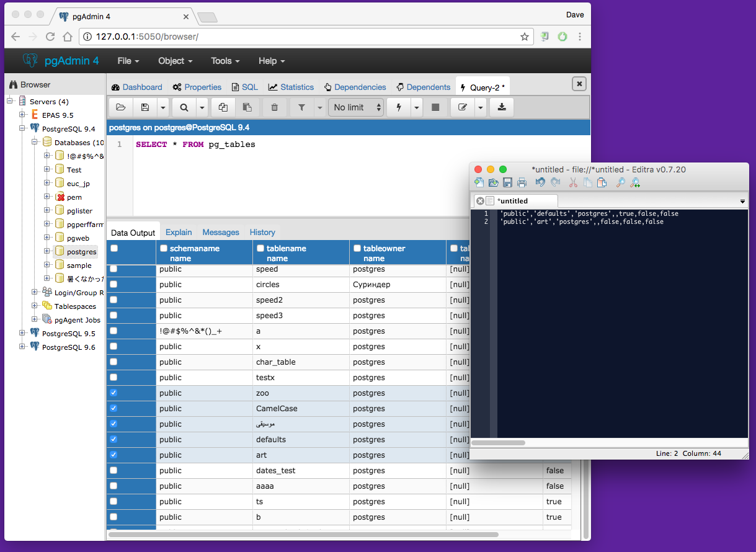This screenshot has width=756, height=552.
Task: Click the horizontal scrollbar in Editra editor
Action: pos(499,443)
